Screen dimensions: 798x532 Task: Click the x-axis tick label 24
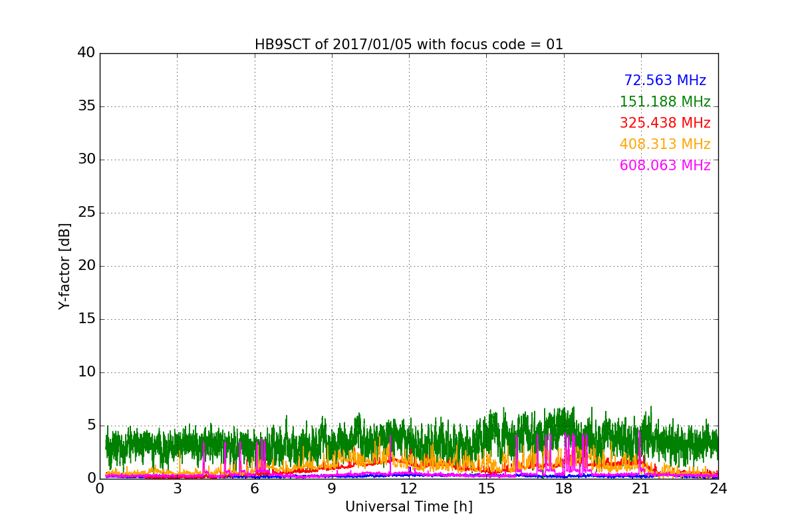718,488
